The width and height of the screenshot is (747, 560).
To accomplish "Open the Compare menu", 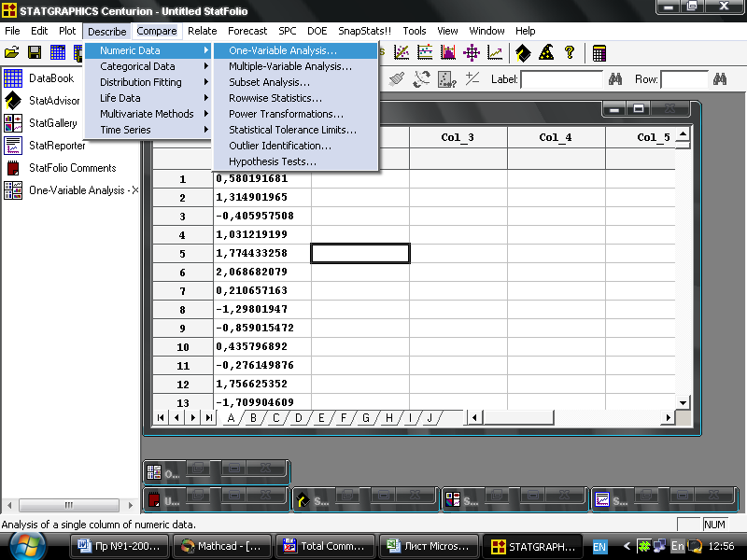I will click(157, 31).
